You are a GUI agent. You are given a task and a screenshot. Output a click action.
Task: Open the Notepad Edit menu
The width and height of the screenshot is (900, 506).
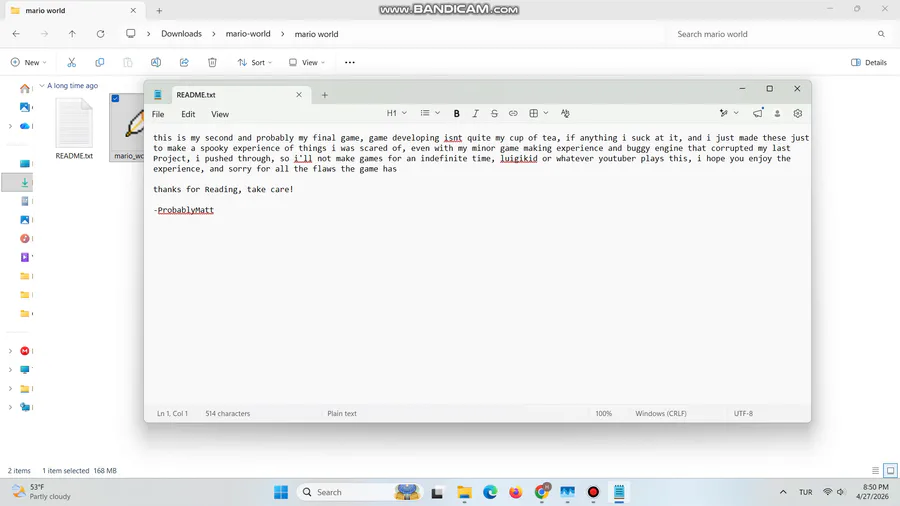tap(188, 114)
